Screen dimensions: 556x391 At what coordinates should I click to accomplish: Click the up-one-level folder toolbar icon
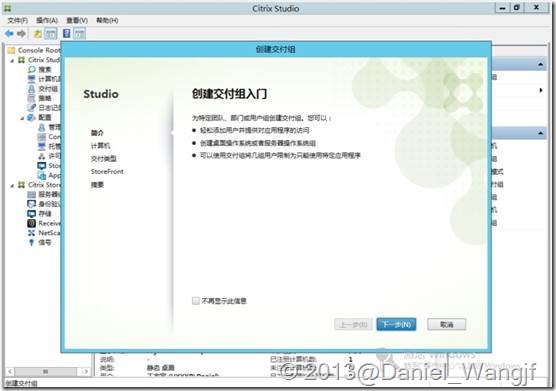(x=38, y=34)
